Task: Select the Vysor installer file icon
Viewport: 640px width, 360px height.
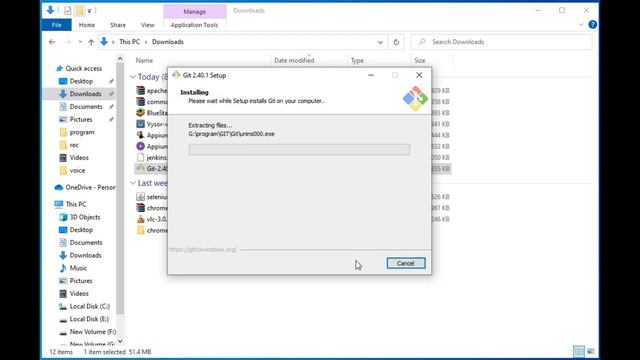Action: (x=140, y=124)
